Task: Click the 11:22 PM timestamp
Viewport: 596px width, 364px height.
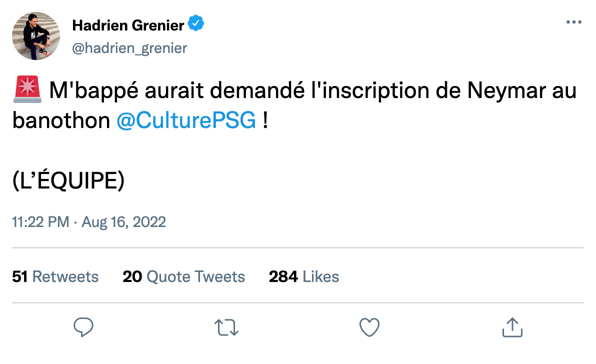Action: pos(40,221)
